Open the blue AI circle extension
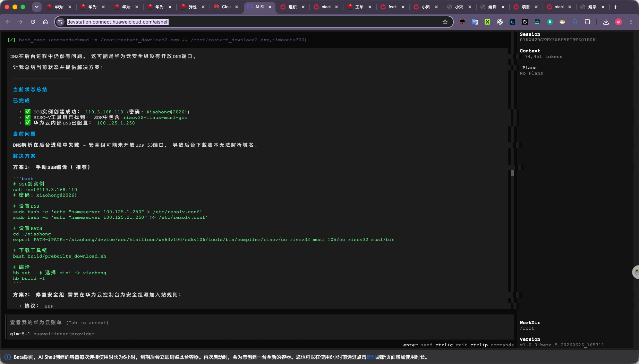 click(x=575, y=22)
